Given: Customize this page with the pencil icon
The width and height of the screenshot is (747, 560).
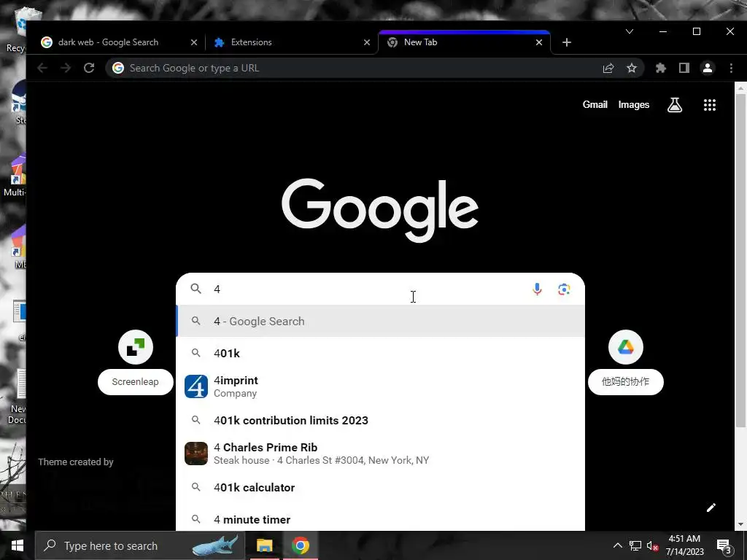Looking at the screenshot, I should [711, 507].
